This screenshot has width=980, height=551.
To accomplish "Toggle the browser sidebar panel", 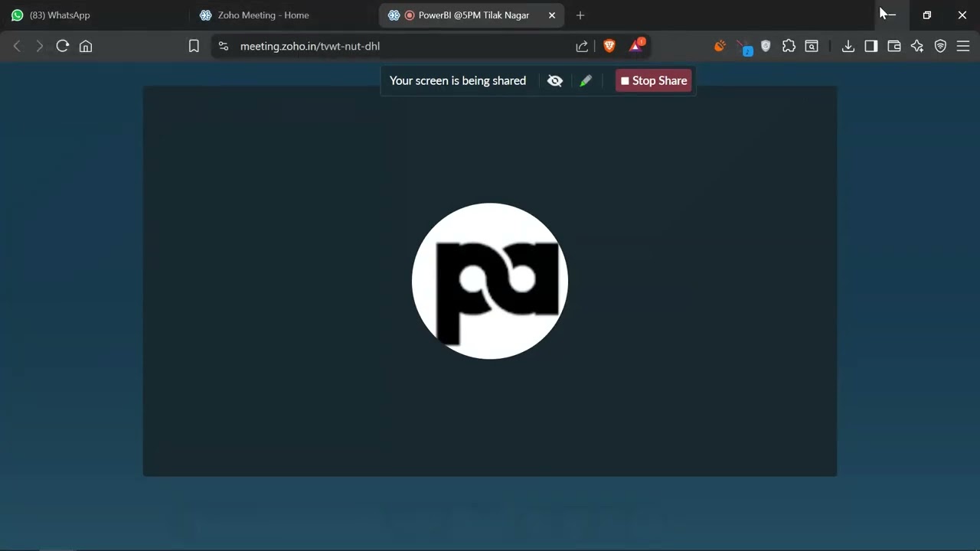I will coord(871,46).
